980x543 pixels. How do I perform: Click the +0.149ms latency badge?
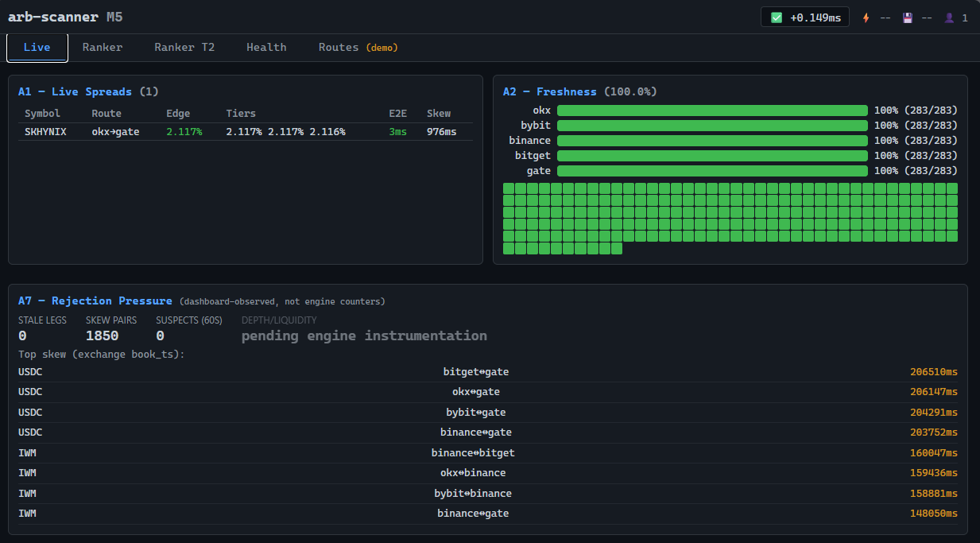point(805,17)
